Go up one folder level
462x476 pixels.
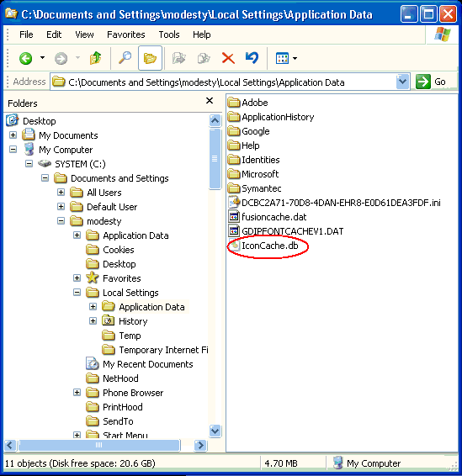point(95,58)
